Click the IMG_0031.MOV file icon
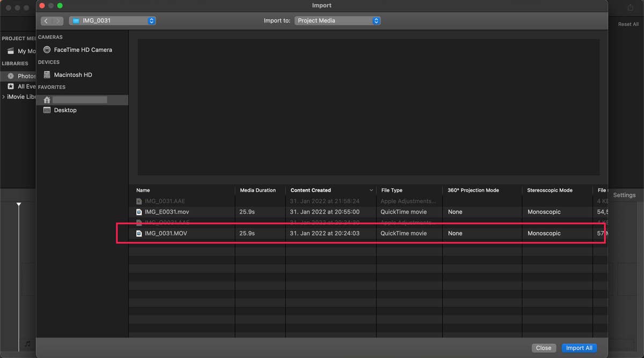The height and width of the screenshot is (358, 644). click(x=139, y=234)
